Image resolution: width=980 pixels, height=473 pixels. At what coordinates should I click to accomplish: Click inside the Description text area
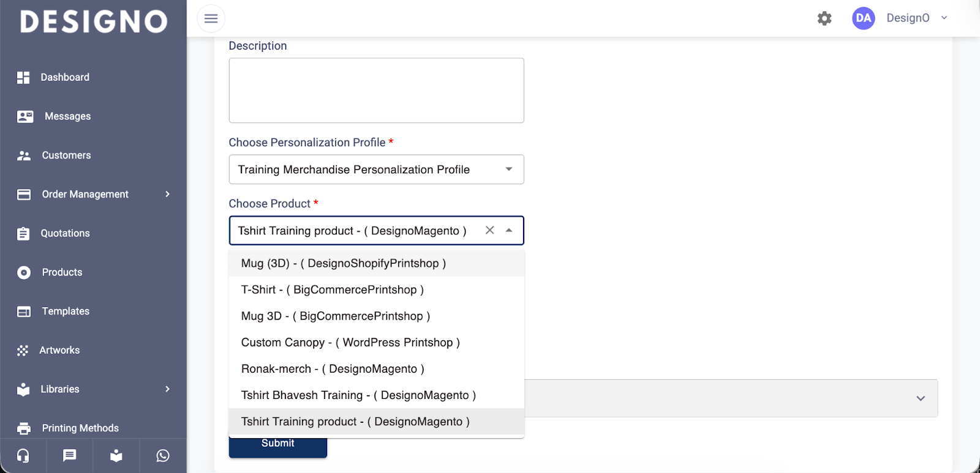(376, 91)
